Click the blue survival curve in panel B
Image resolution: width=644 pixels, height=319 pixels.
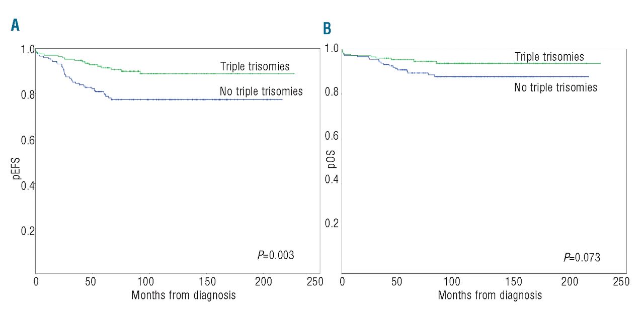pos(503,76)
